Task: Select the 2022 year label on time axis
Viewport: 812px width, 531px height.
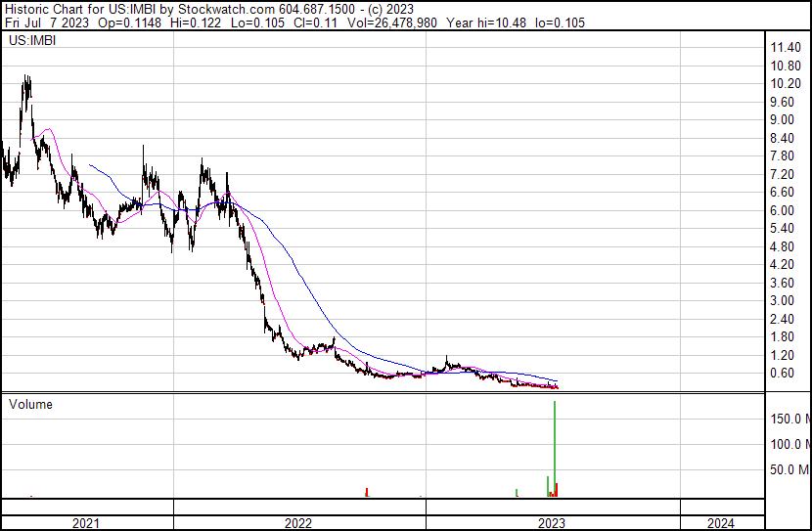Action: click(298, 523)
